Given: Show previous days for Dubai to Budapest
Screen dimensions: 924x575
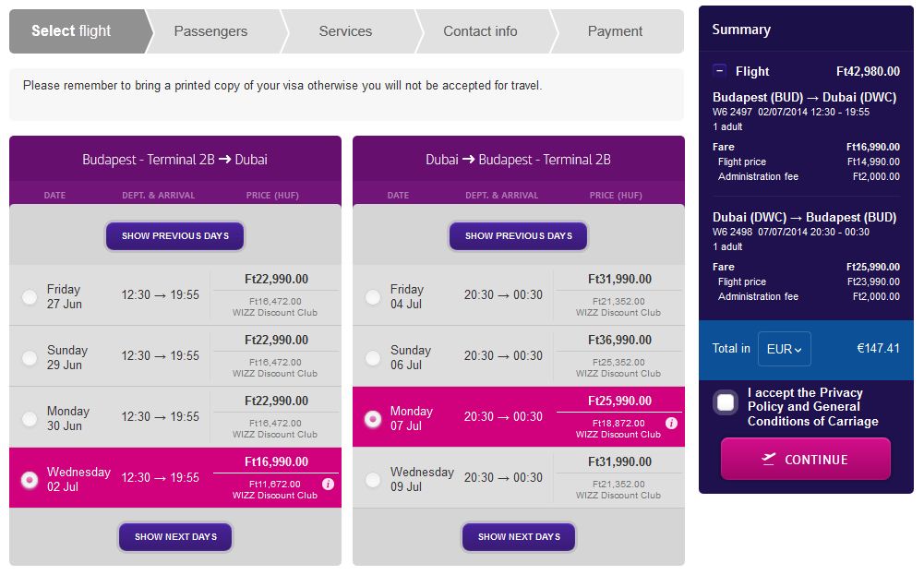Looking at the screenshot, I should (519, 235).
